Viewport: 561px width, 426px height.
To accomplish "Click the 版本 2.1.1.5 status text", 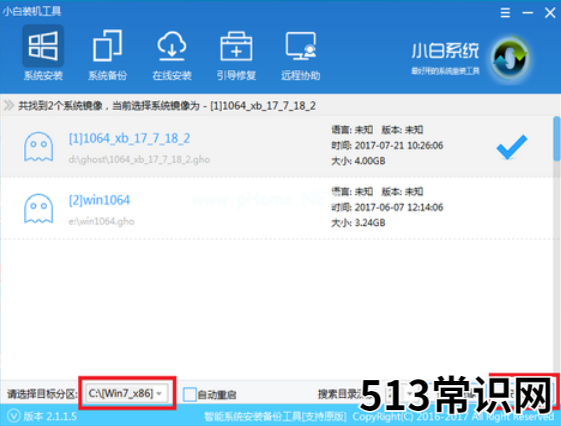I will click(x=50, y=416).
